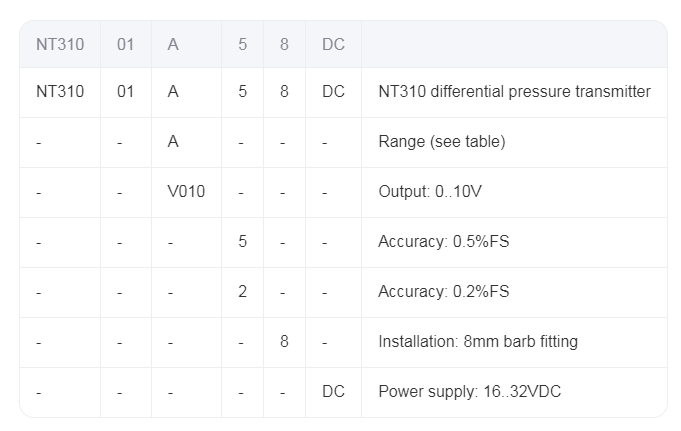Select the DC code in Power supply row
Screen dimensions: 681x431
click(333, 392)
